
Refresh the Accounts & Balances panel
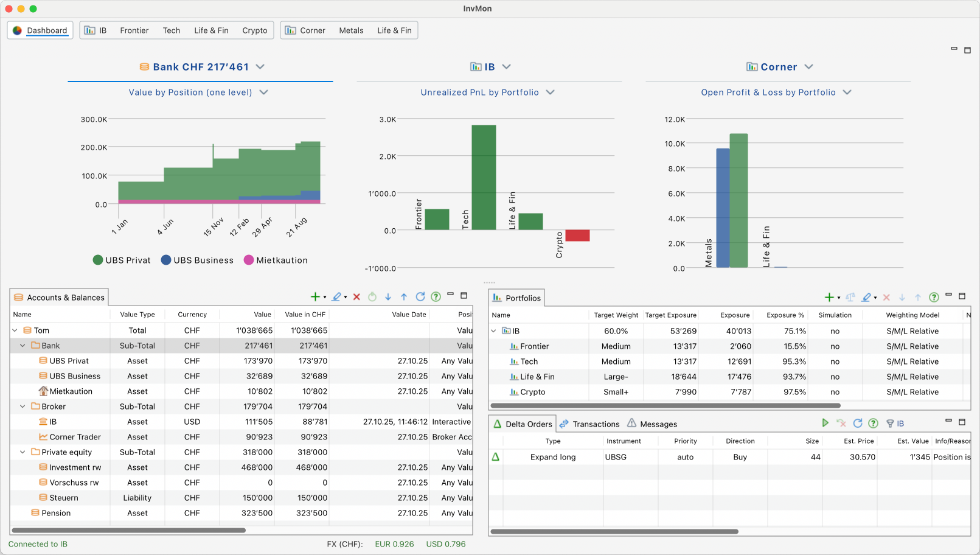pos(420,297)
